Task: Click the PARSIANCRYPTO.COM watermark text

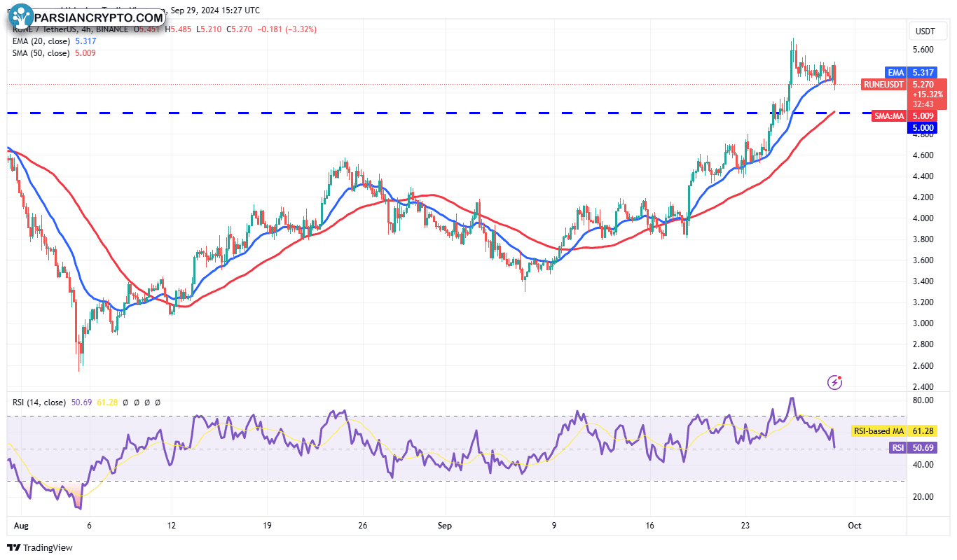Action: (x=98, y=17)
